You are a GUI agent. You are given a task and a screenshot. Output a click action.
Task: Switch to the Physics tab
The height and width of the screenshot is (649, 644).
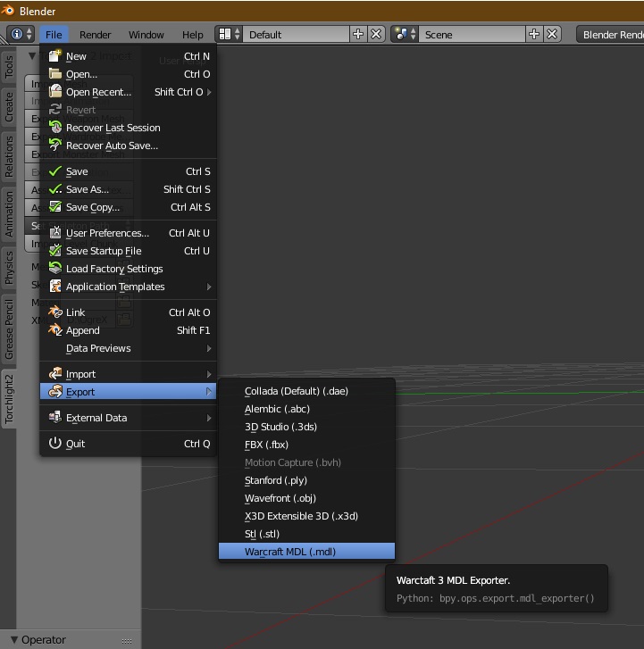[x=9, y=268]
